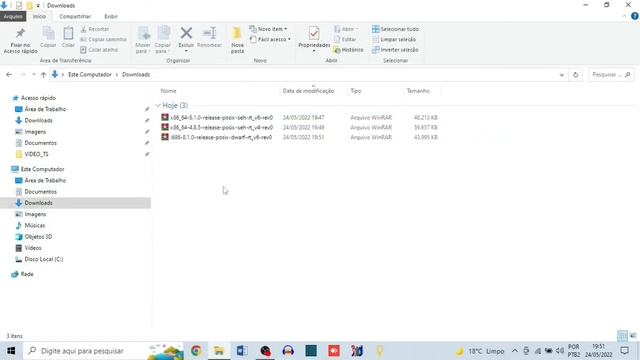Open recent locations dropdown arrow
The width and height of the screenshot is (640, 360).
tap(33, 75)
